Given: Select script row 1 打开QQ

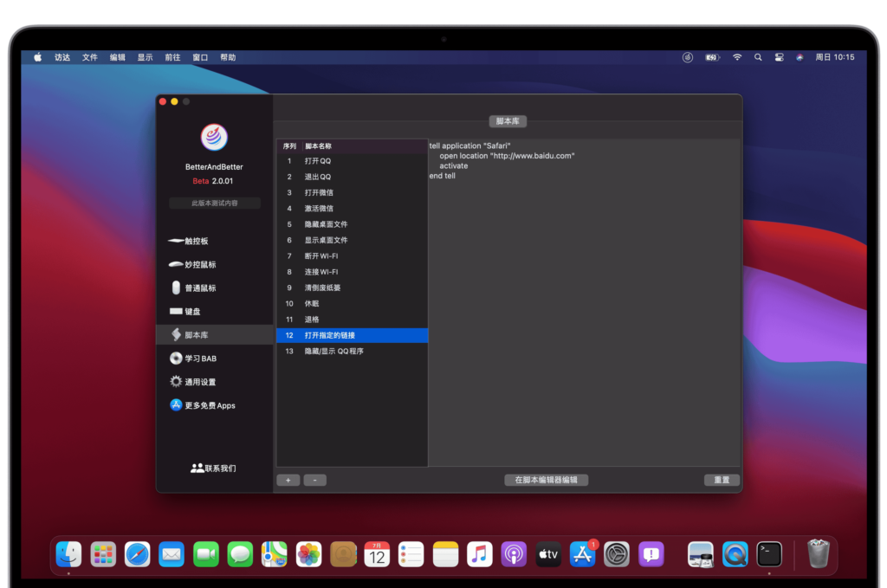Looking at the screenshot, I should pyautogui.click(x=320, y=160).
